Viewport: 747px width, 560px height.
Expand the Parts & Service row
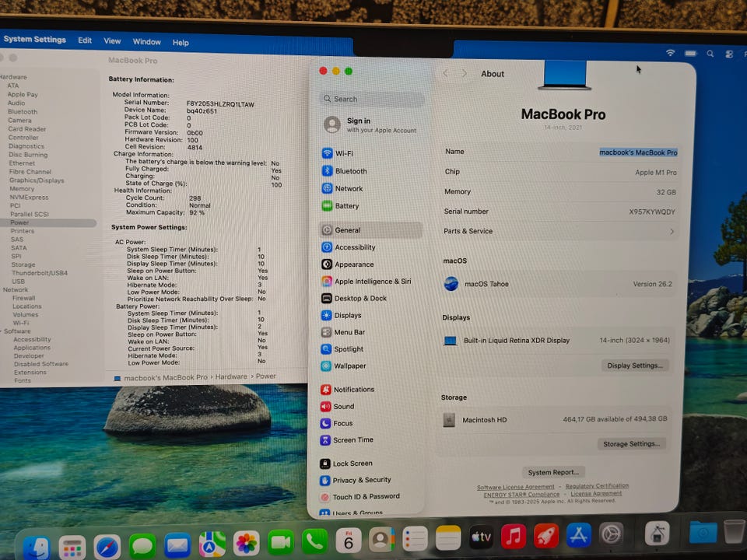(x=560, y=232)
